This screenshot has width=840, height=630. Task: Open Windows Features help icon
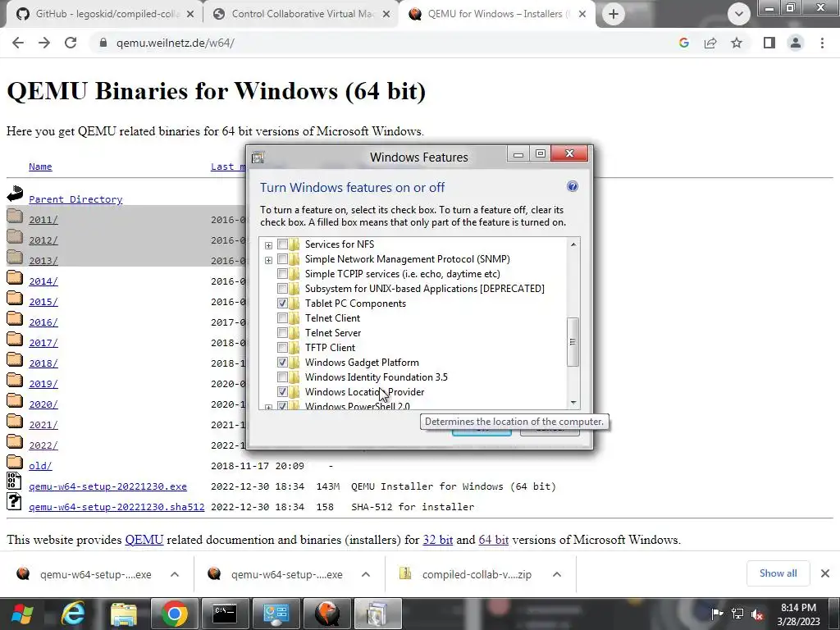[572, 186]
